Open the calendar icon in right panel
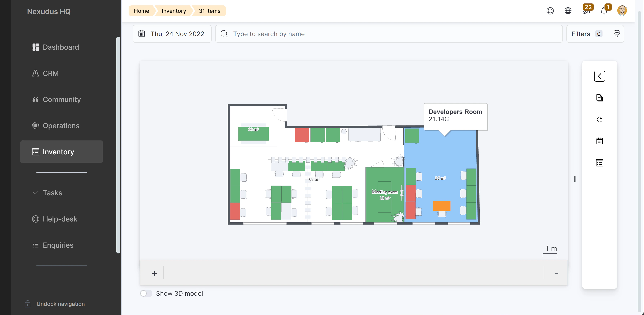 (600, 141)
